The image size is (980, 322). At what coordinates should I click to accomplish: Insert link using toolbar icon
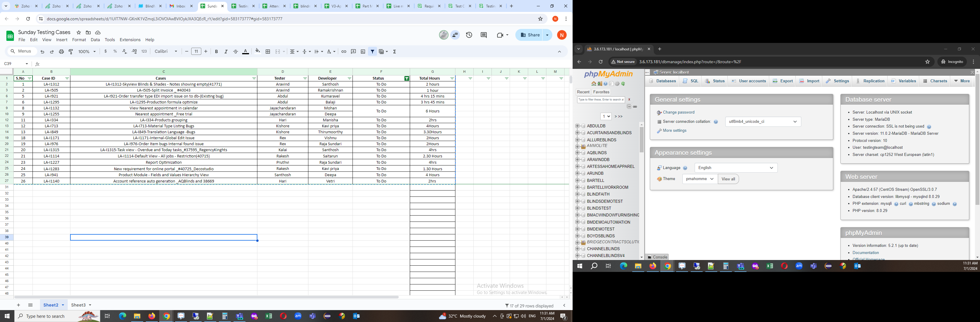coord(344,52)
